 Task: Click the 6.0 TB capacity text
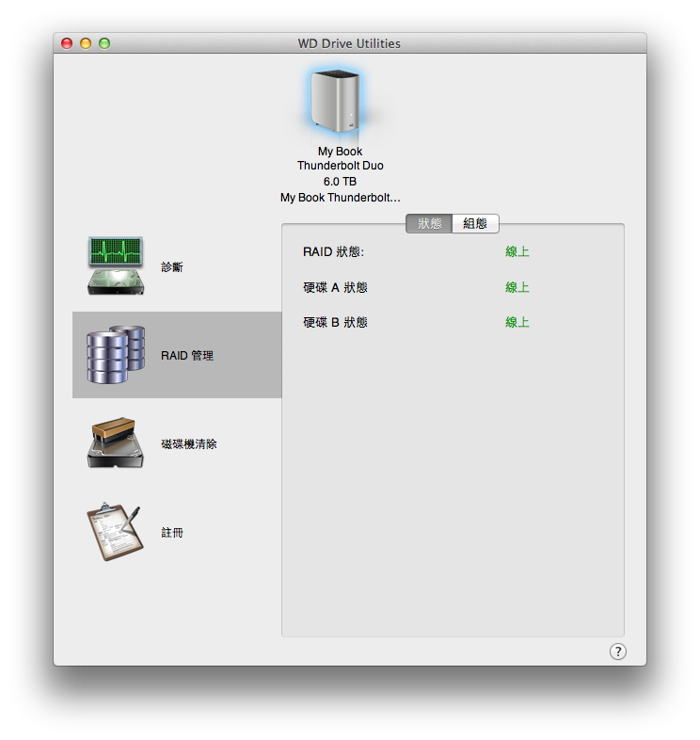pos(340,182)
